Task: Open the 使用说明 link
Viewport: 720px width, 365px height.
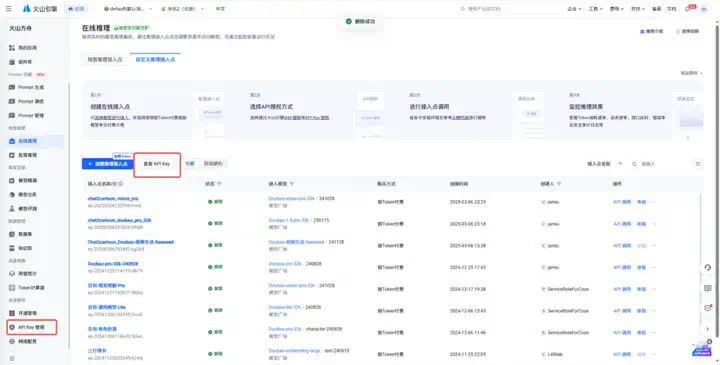Action: tap(687, 32)
